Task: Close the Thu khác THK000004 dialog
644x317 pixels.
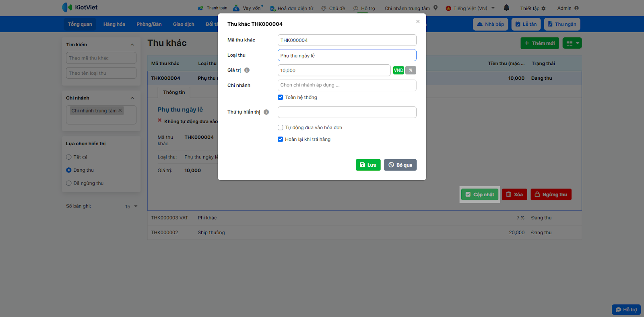Action: click(418, 21)
